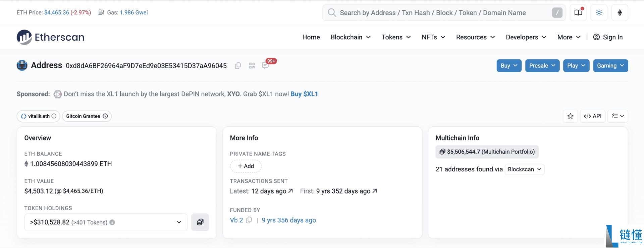Expand the More menu
The height and width of the screenshot is (248, 644).
pos(569,37)
